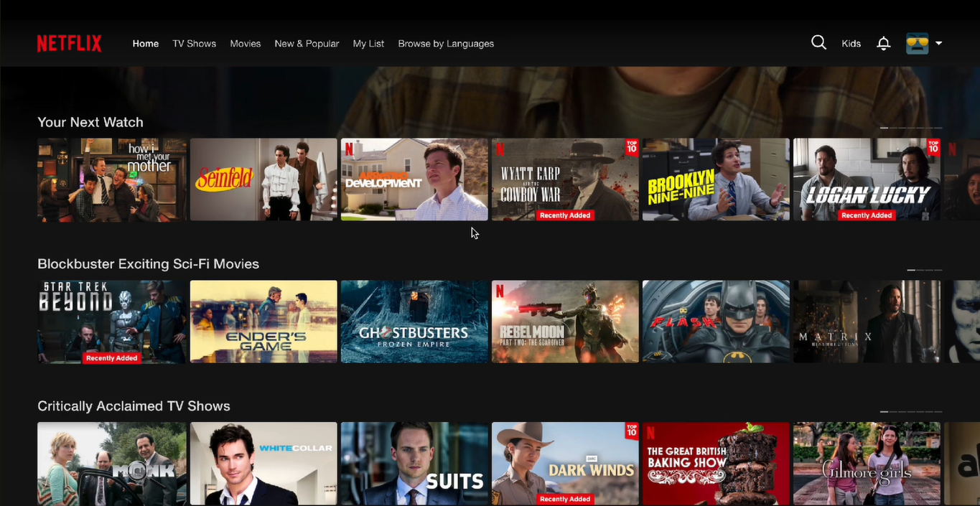
Task: Open the Blockbuster Sci-Fi row page indicator
Action: point(925,271)
